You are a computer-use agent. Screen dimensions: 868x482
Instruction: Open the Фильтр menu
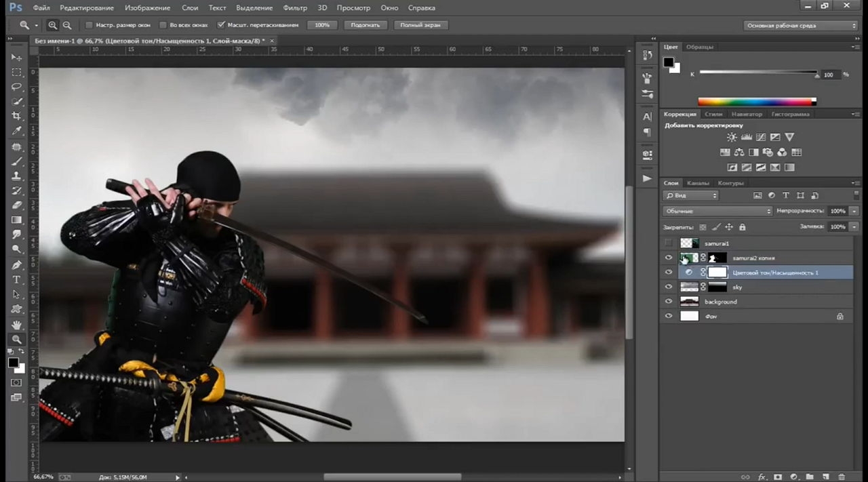point(295,7)
